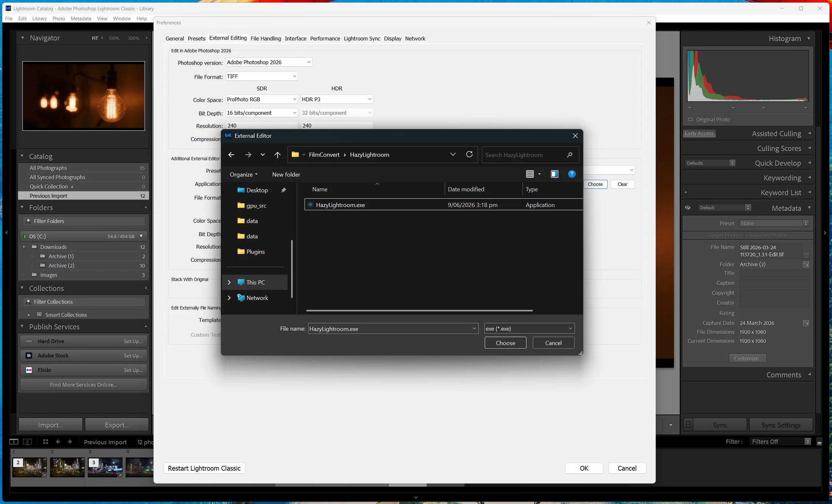The height and width of the screenshot is (504, 832).
Task: Select second window display button 2
Action: coord(27,442)
